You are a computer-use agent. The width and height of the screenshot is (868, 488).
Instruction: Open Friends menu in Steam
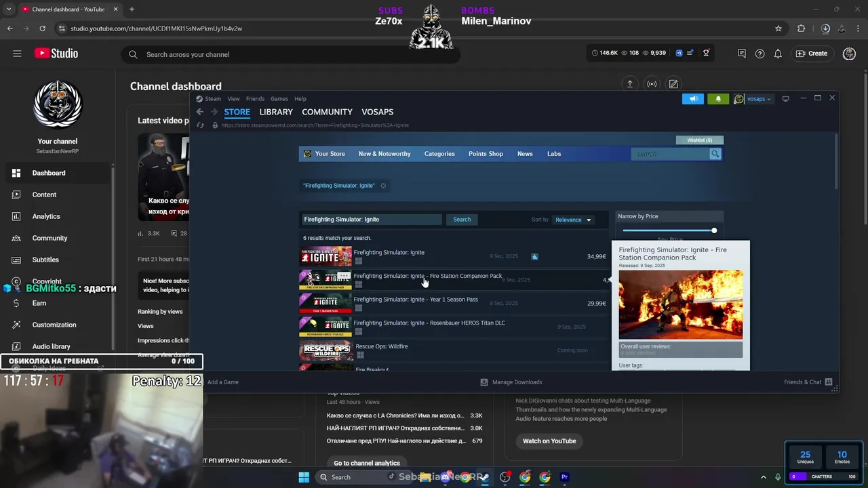click(255, 99)
